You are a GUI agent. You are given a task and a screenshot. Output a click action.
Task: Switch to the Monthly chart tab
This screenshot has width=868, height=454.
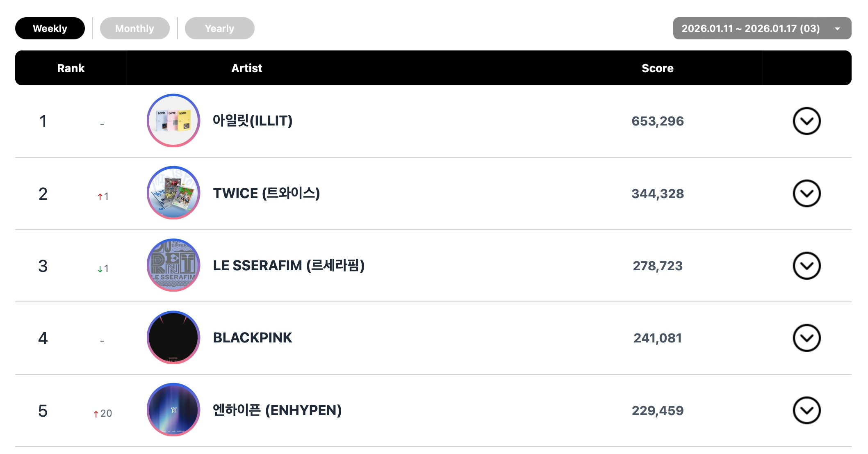click(134, 28)
